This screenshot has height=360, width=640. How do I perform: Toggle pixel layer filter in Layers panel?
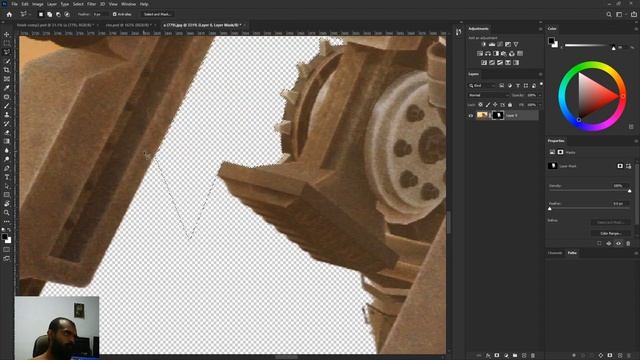502,86
